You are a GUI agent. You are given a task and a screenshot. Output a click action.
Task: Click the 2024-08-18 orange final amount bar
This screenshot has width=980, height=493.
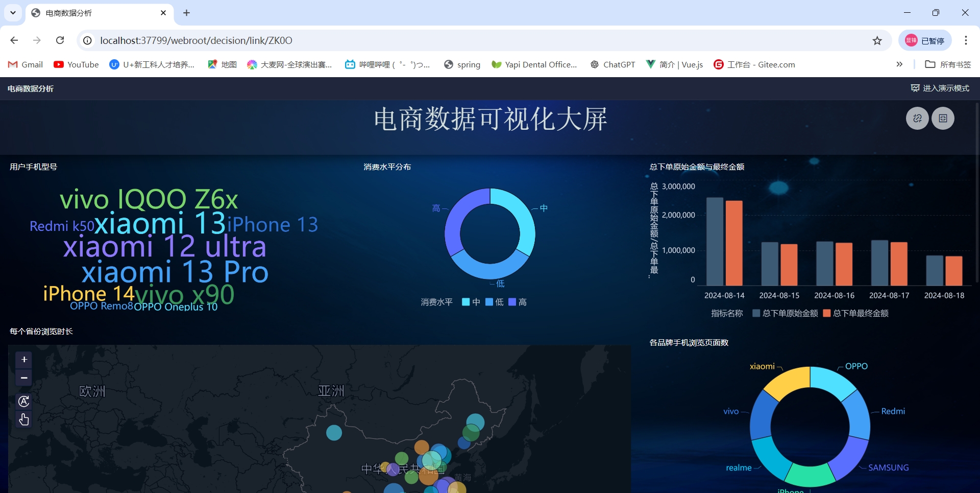coord(953,270)
